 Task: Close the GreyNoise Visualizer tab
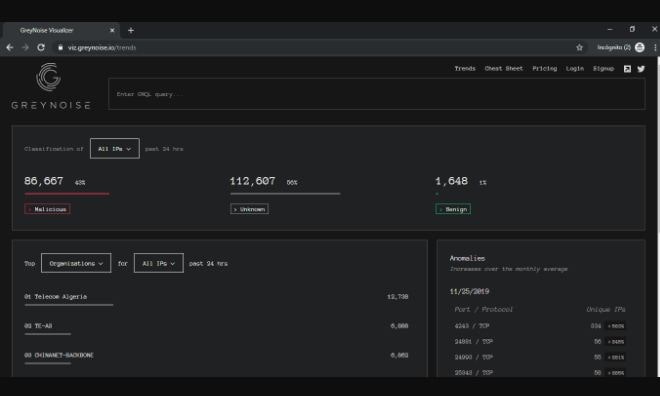pyautogui.click(x=112, y=30)
